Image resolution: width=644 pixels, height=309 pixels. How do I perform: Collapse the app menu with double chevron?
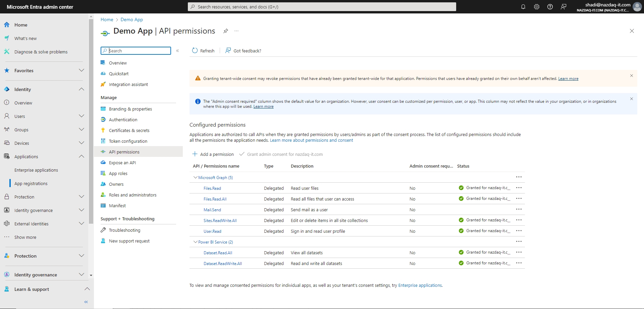click(x=177, y=51)
